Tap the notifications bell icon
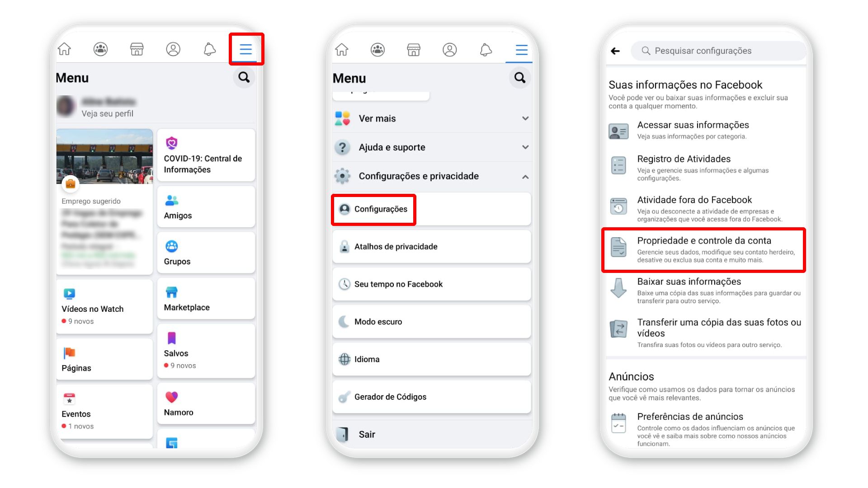This screenshot has width=868, height=488. tap(209, 50)
